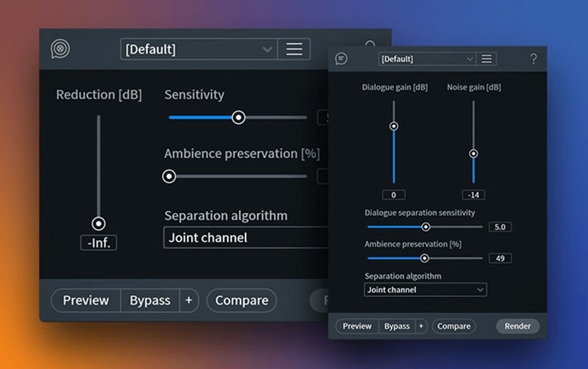This screenshot has width=588, height=369.
Task: Click the question mark help icon
Action: (533, 59)
